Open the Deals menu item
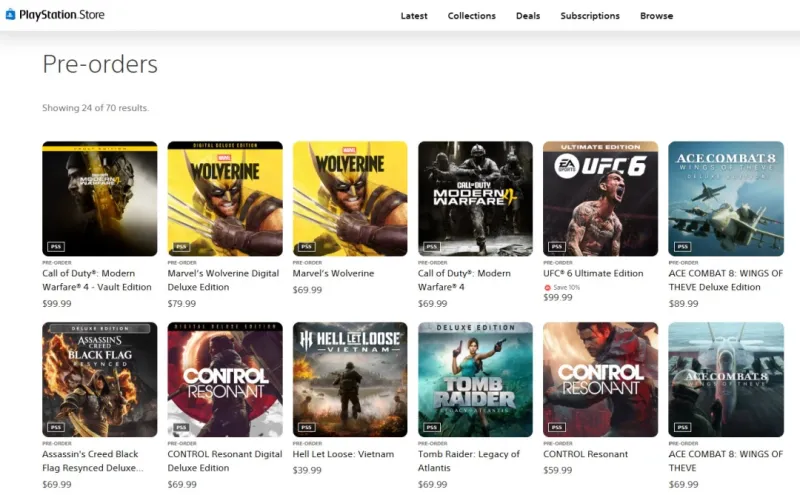The width and height of the screenshot is (800, 495). coord(528,16)
